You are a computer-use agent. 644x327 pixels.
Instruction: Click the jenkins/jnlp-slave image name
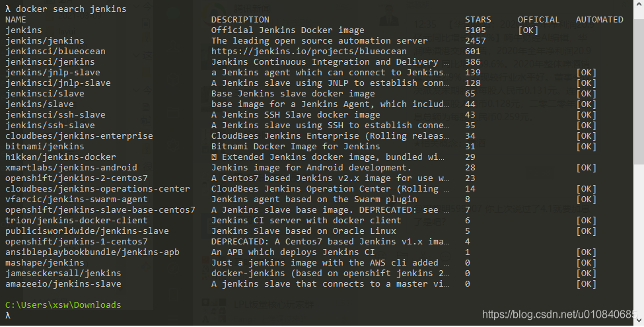[53, 73]
